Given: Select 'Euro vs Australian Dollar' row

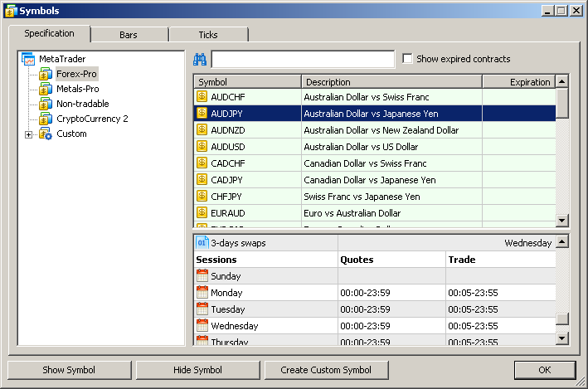Looking at the screenshot, I should tap(375, 212).
